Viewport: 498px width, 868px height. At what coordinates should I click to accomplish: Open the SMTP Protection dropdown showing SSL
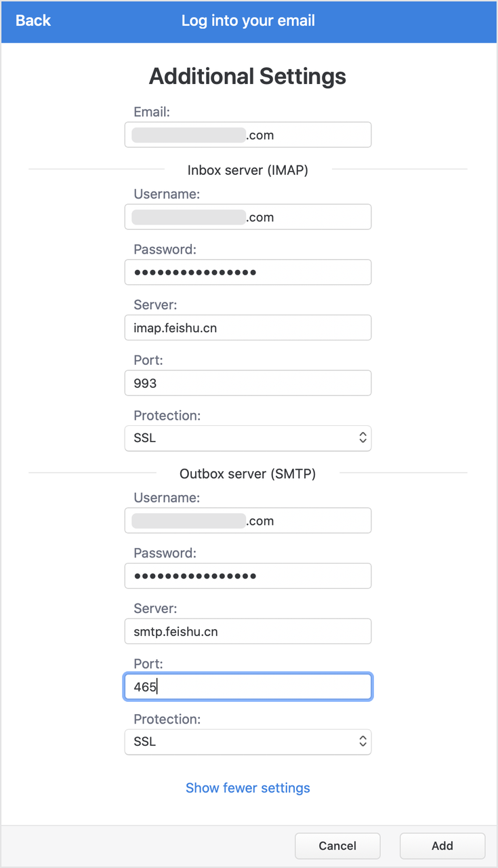(x=247, y=742)
